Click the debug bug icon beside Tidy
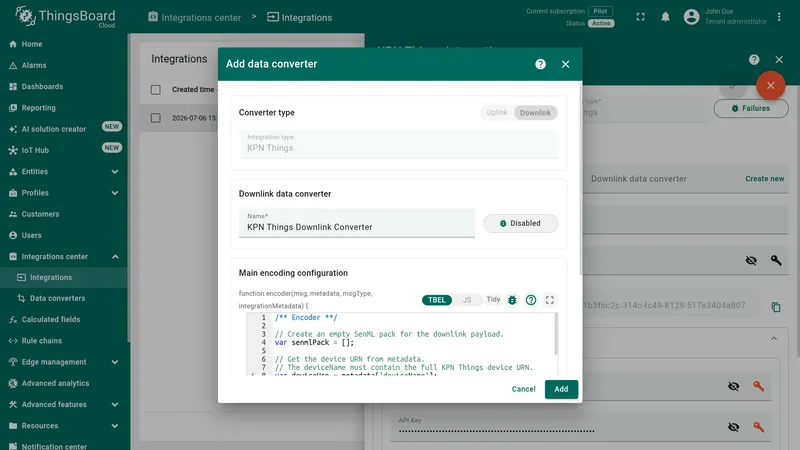Viewport: 800px width, 450px height. [x=512, y=300]
